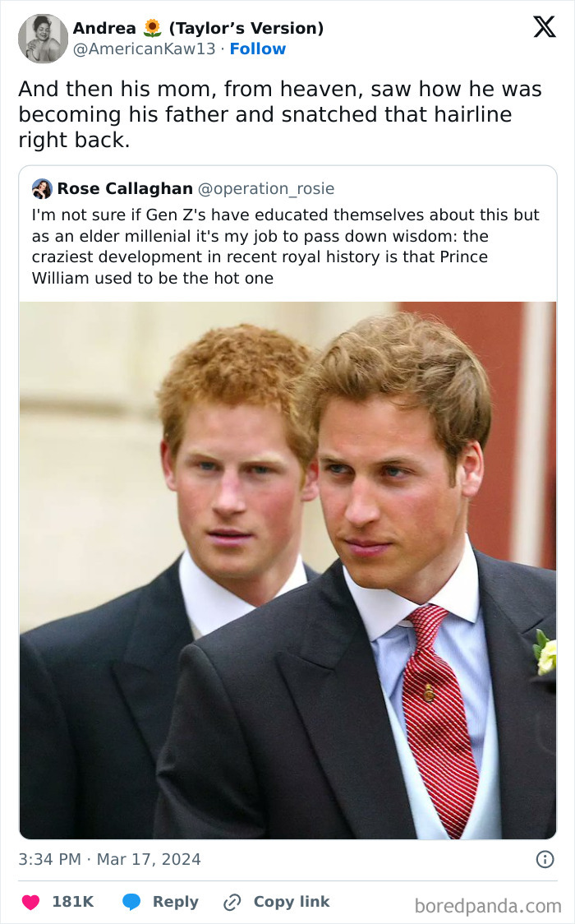The height and width of the screenshot is (924, 575).
Task: Like the tweet with heart icon
Action: pos(30,902)
